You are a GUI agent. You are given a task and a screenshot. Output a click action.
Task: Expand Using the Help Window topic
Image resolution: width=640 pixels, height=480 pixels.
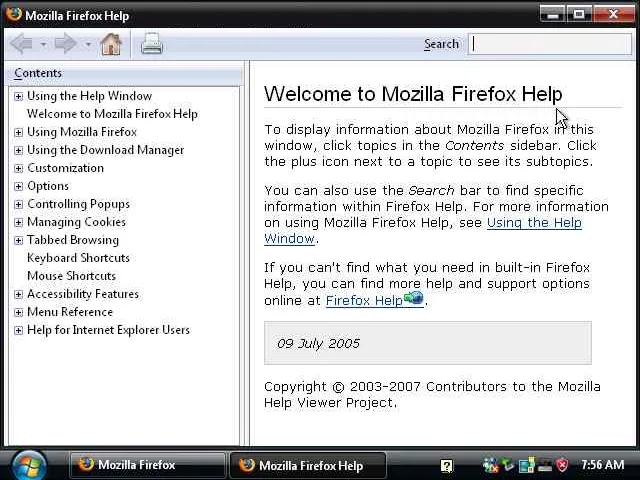tap(18, 96)
